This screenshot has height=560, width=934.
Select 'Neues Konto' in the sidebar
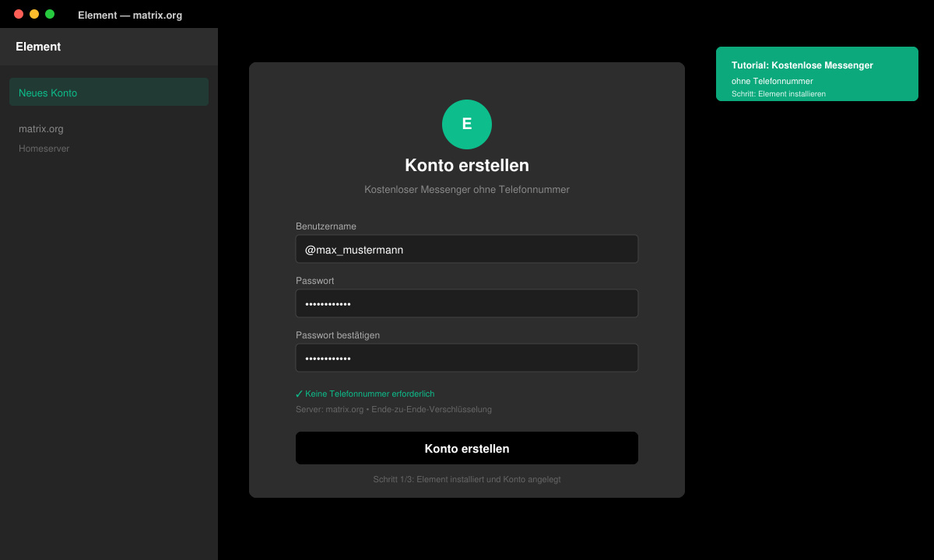click(x=109, y=92)
